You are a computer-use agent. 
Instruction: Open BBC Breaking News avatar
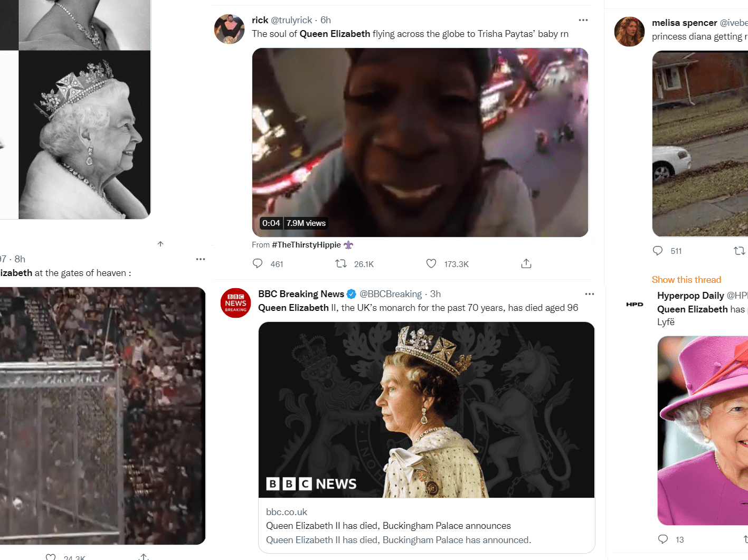point(235,303)
